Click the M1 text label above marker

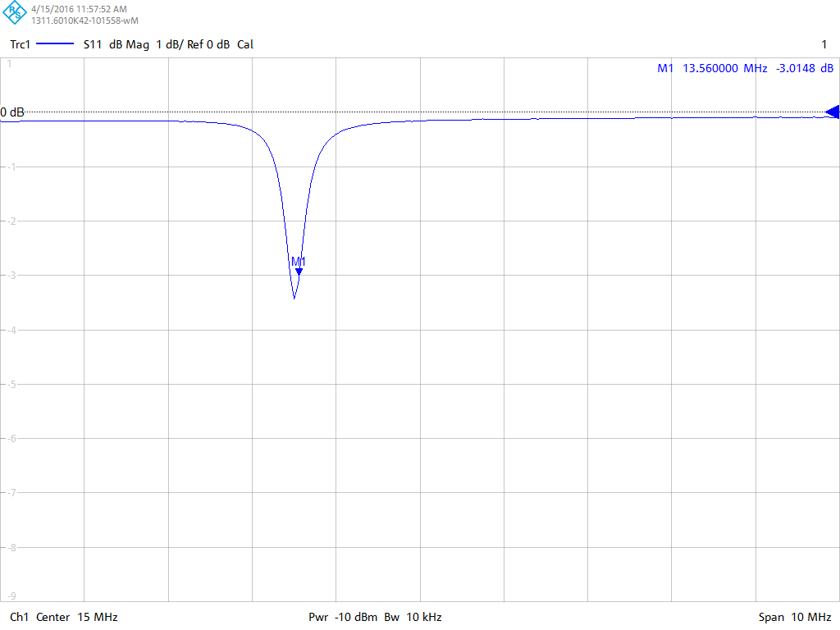tap(299, 262)
